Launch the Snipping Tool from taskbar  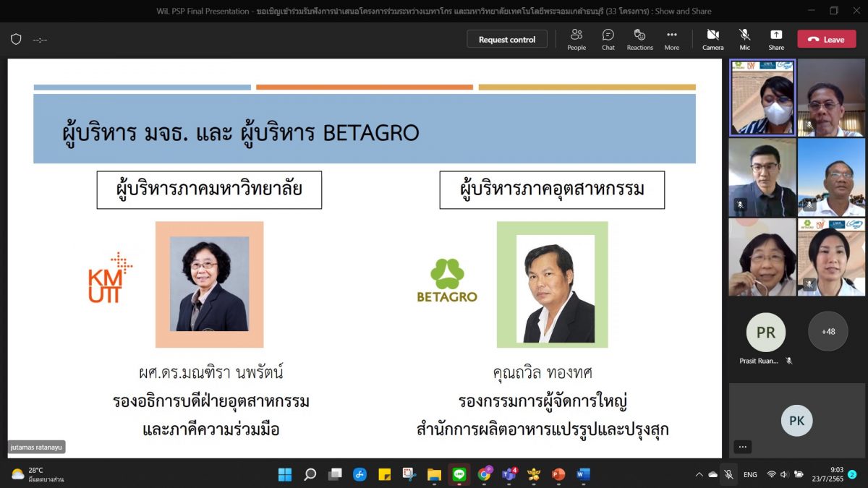[409, 474]
